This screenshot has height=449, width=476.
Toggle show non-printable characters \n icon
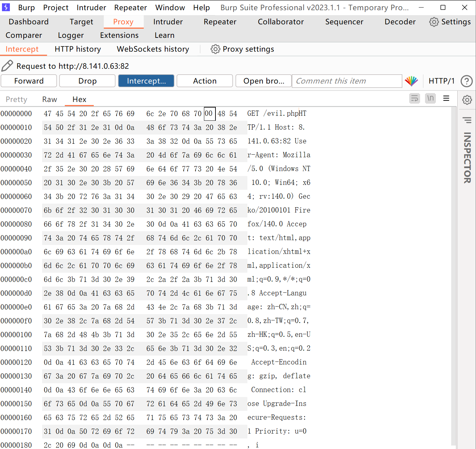tap(430, 98)
